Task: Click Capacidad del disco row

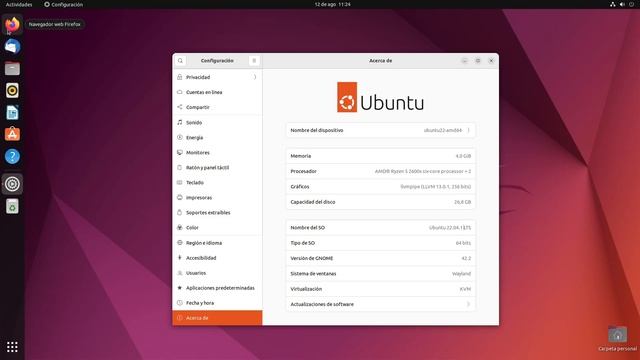Action: click(x=380, y=202)
